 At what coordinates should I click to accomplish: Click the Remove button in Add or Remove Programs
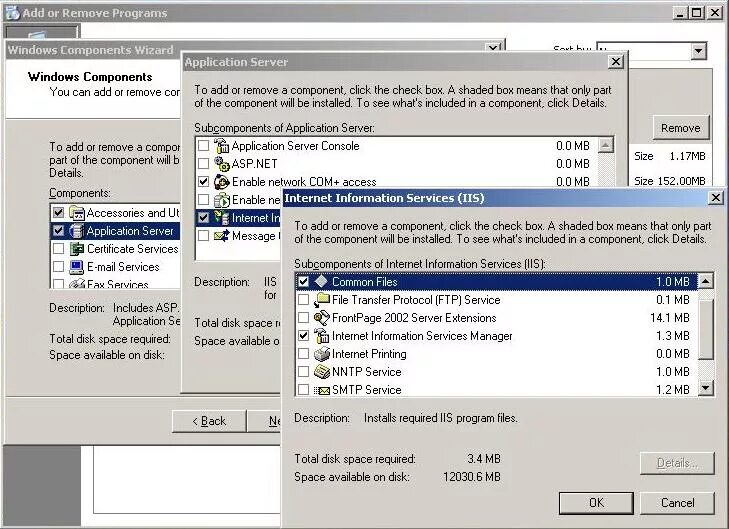pyautogui.click(x=681, y=128)
